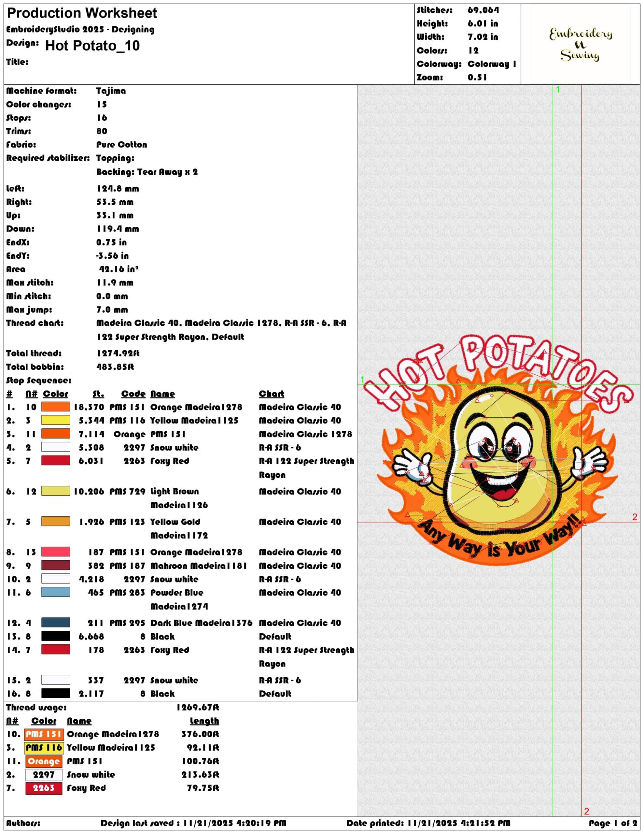Click the stitches value 69,064
Screen dimensions: 644x834
483,10
